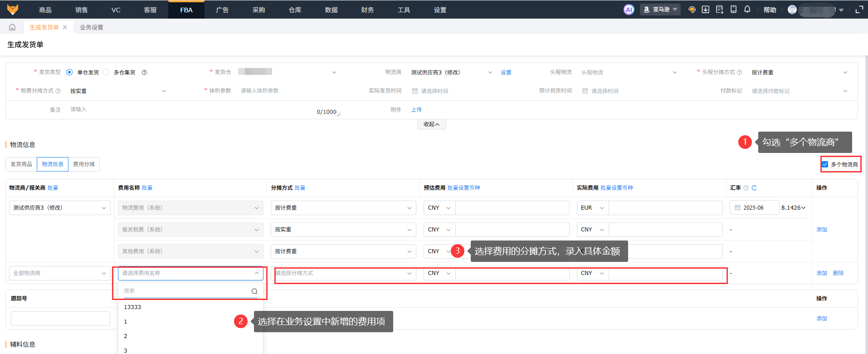The height and width of the screenshot is (354, 868).
Task: Click 批量设置币种 for 实际费用
Action: coord(617,188)
